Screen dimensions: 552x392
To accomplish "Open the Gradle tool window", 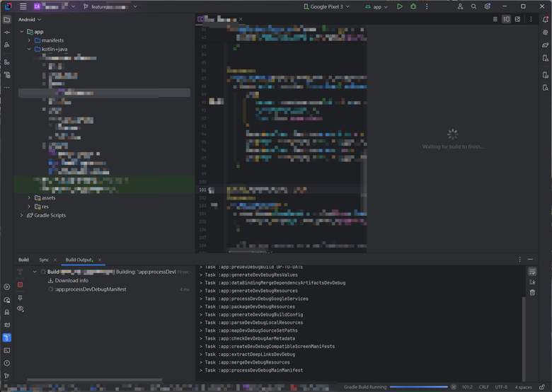I will 546,45.
